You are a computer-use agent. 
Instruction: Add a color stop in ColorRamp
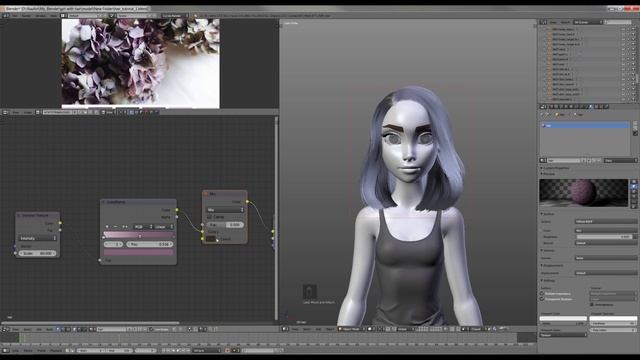tap(107, 227)
